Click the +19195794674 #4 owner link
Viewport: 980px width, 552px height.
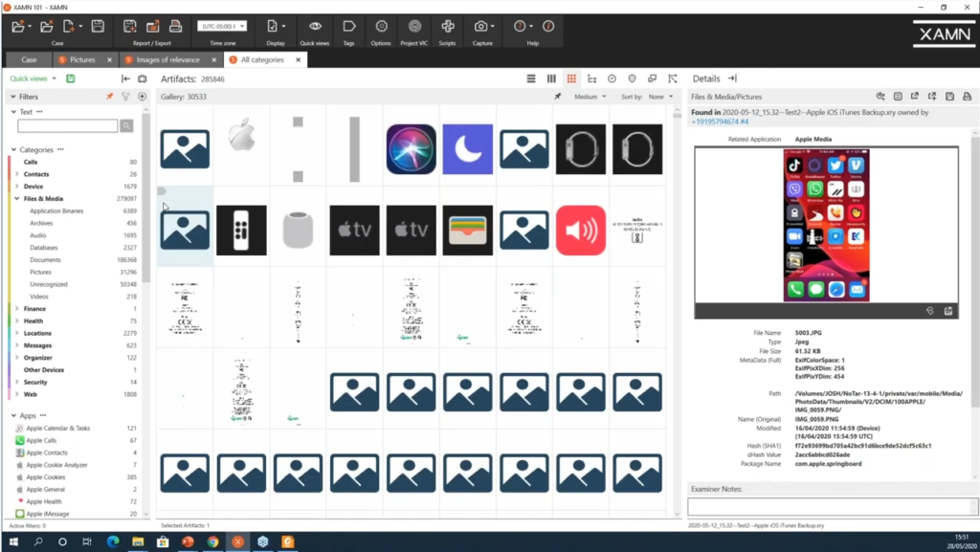click(720, 121)
